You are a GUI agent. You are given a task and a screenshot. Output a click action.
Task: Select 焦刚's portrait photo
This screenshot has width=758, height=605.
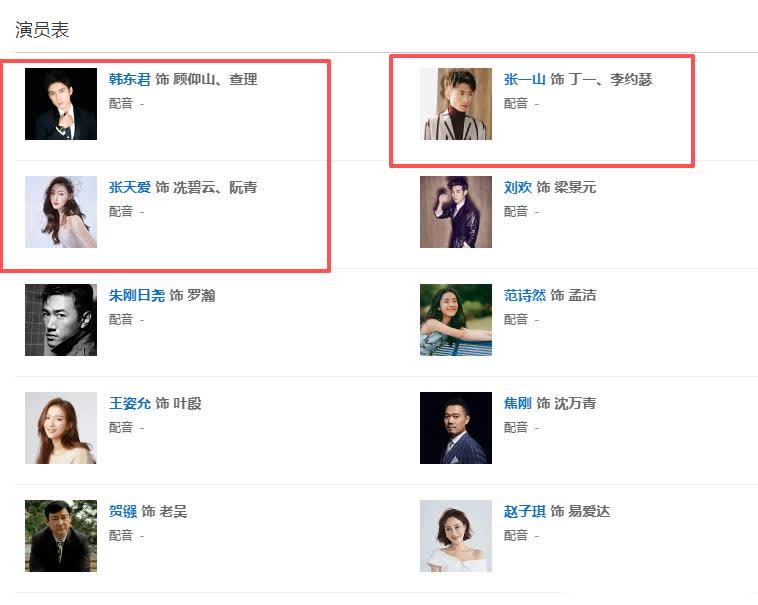pyautogui.click(x=456, y=428)
